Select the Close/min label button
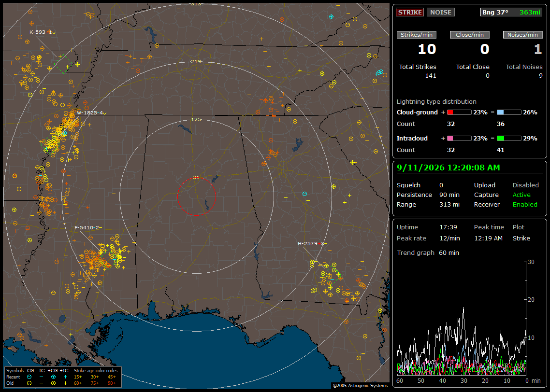This screenshot has width=550, height=392. coord(470,35)
